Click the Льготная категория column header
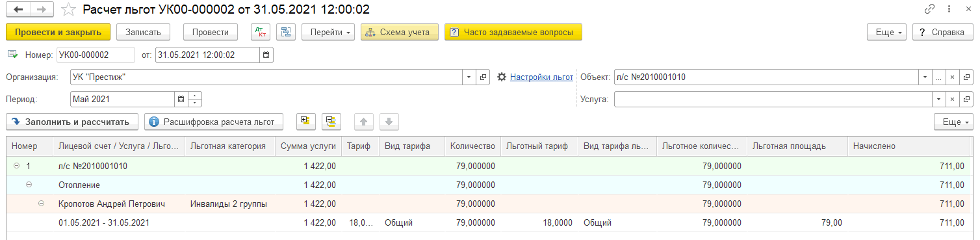 coord(230,146)
